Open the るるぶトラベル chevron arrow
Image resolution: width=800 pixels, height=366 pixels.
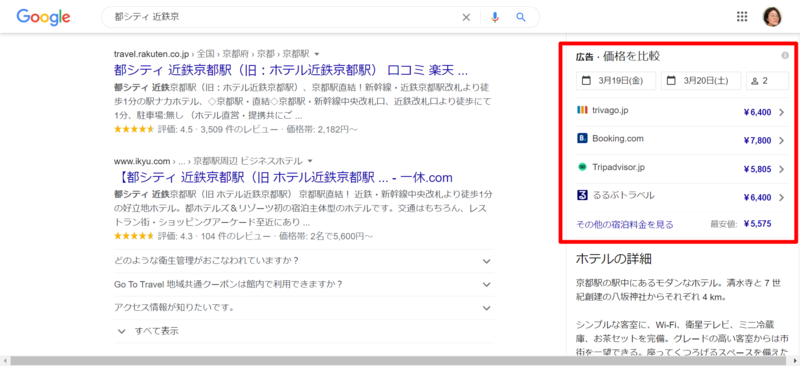pyautogui.click(x=781, y=198)
